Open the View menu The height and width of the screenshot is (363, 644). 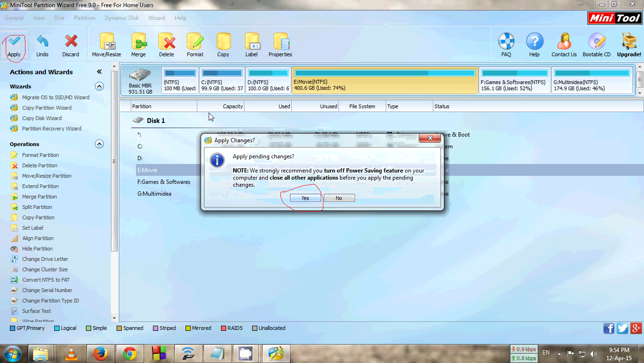coord(39,18)
